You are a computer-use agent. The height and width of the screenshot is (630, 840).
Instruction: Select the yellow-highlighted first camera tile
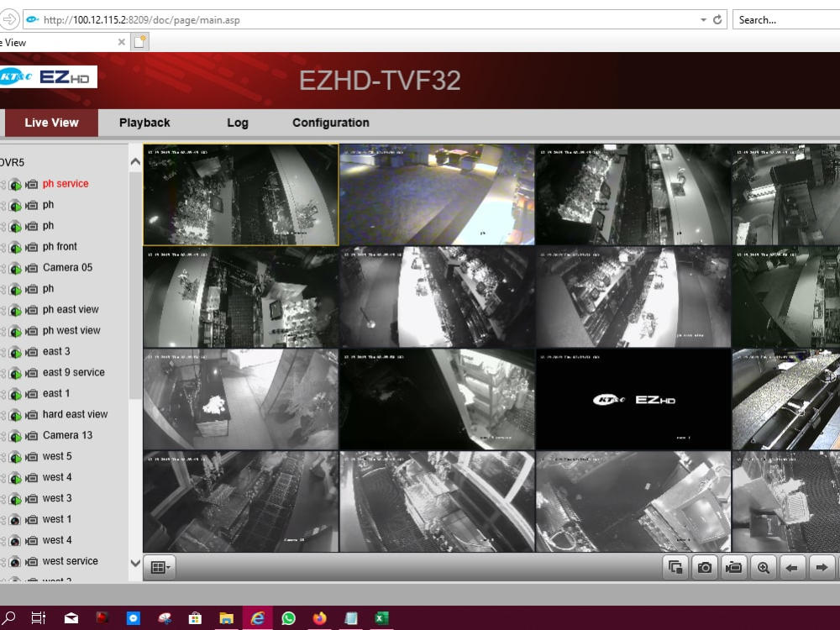(x=240, y=195)
